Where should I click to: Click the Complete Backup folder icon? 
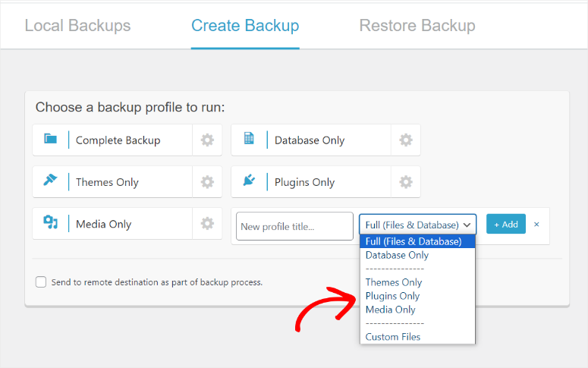[51, 140]
